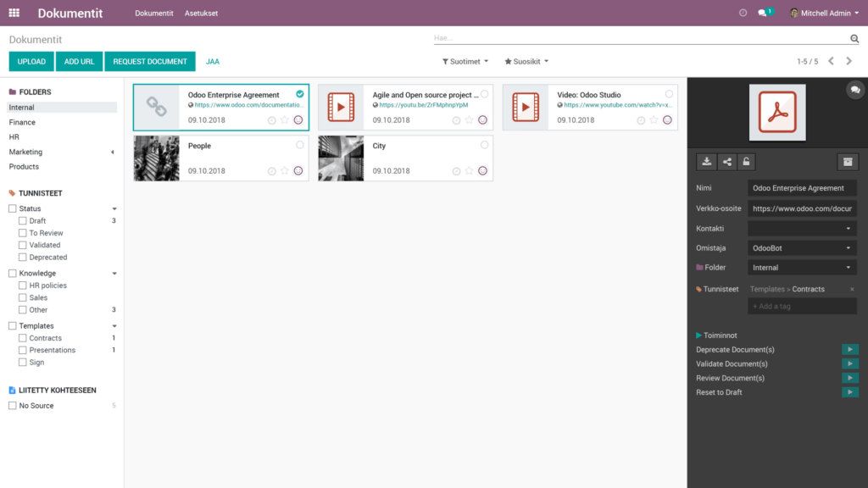Open the apps grid menu

(12, 13)
